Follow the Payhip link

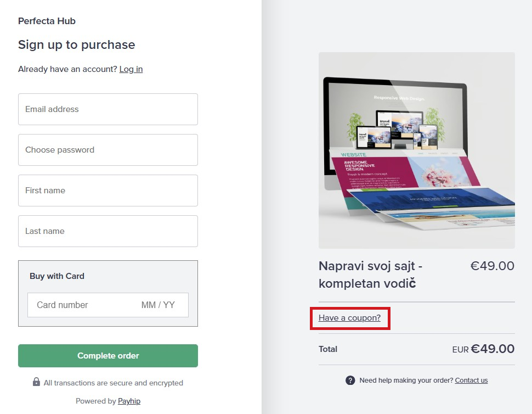pyautogui.click(x=129, y=401)
